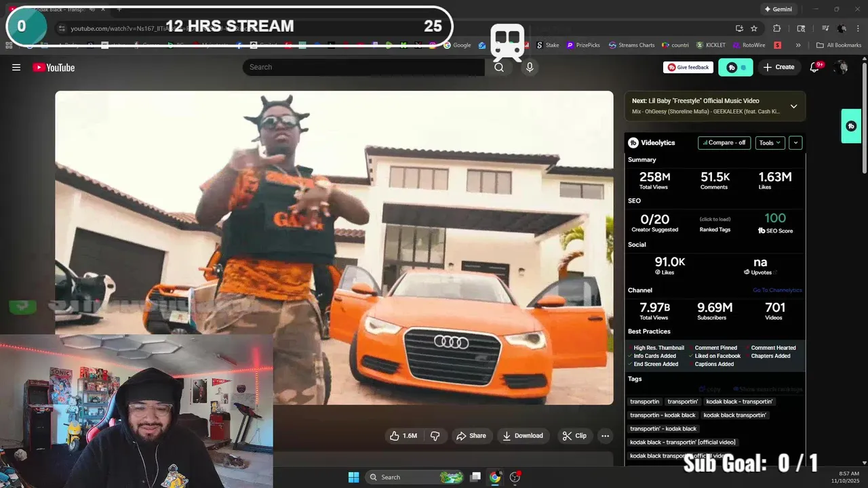Select the 'transportin' tag chip
The width and height of the screenshot is (868, 488).
(x=644, y=401)
